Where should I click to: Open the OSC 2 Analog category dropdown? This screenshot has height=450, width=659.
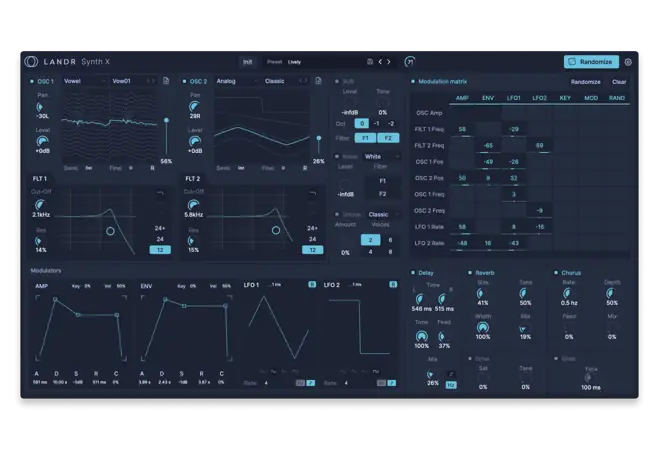[236, 81]
